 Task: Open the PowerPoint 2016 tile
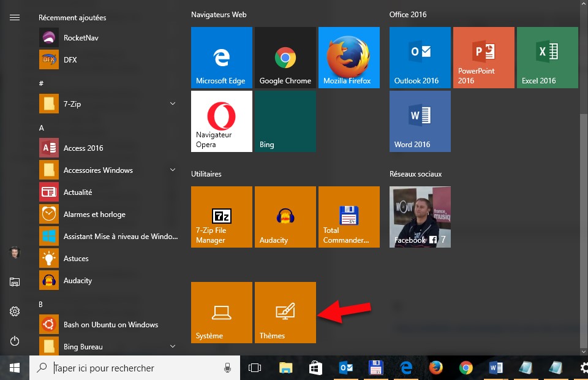point(483,58)
